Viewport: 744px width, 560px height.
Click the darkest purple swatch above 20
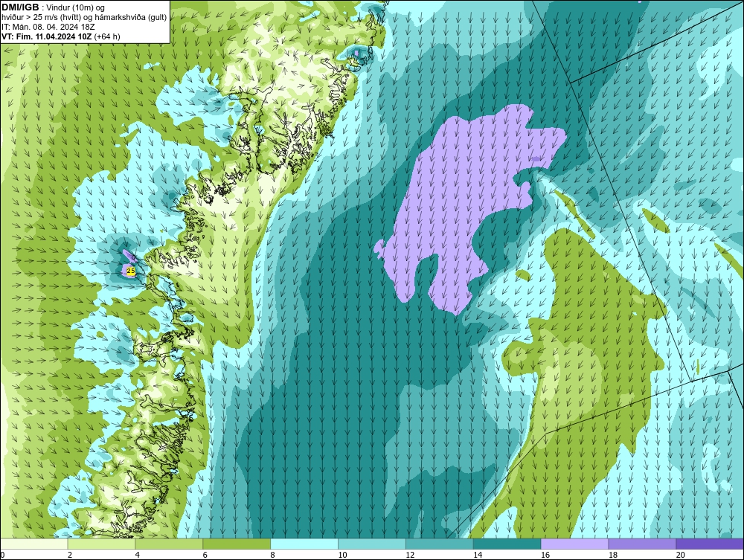(x=710, y=544)
